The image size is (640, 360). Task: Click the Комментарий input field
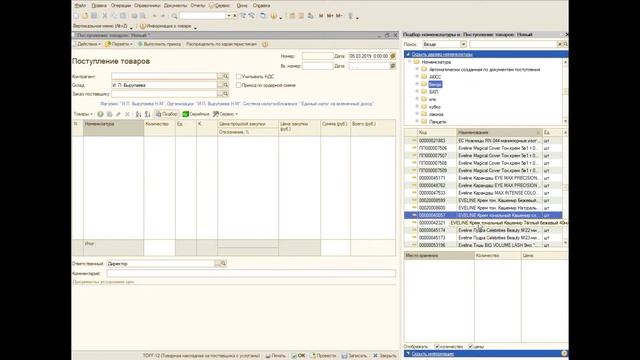[x=251, y=273]
